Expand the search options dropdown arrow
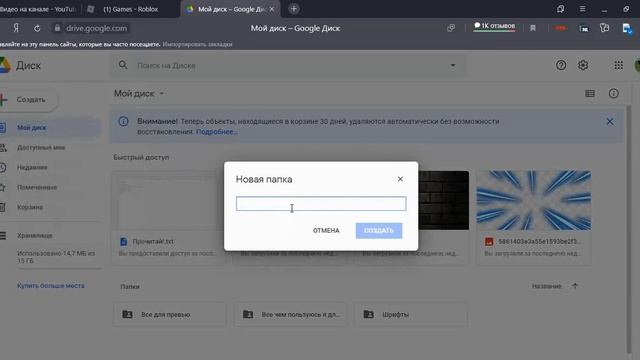Screen dimensions: 640x360 452,65
